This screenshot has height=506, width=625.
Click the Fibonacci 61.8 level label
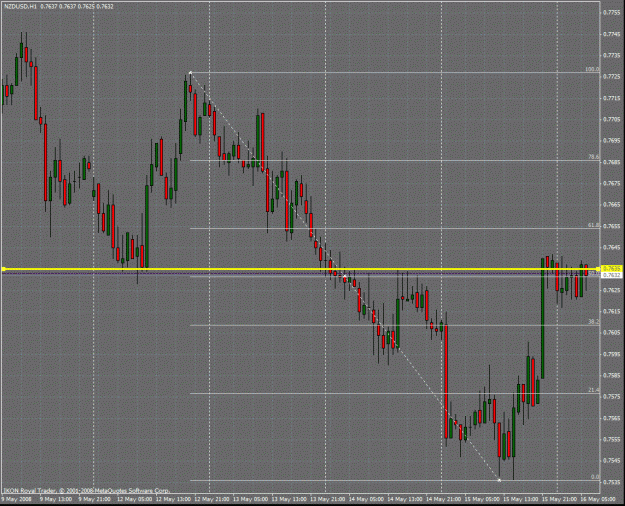(x=594, y=225)
